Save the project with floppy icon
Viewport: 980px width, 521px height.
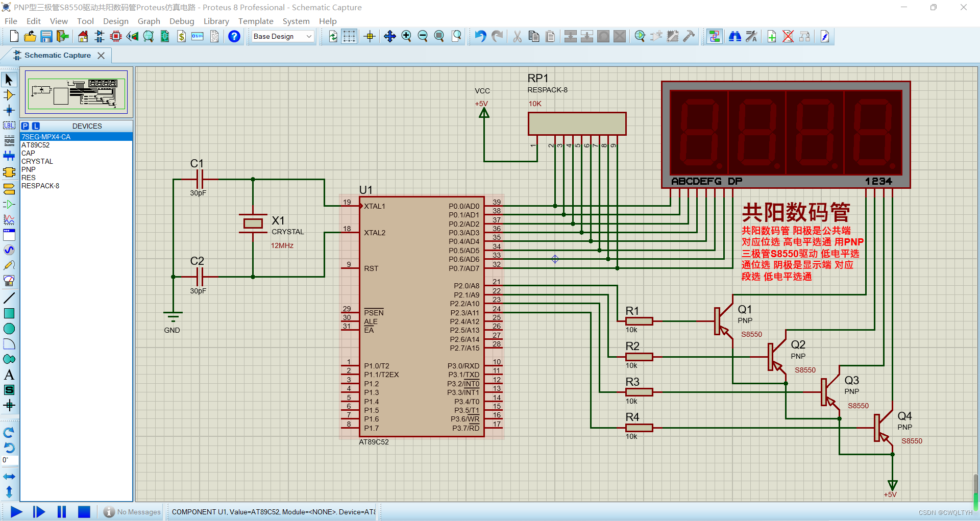pyautogui.click(x=46, y=36)
